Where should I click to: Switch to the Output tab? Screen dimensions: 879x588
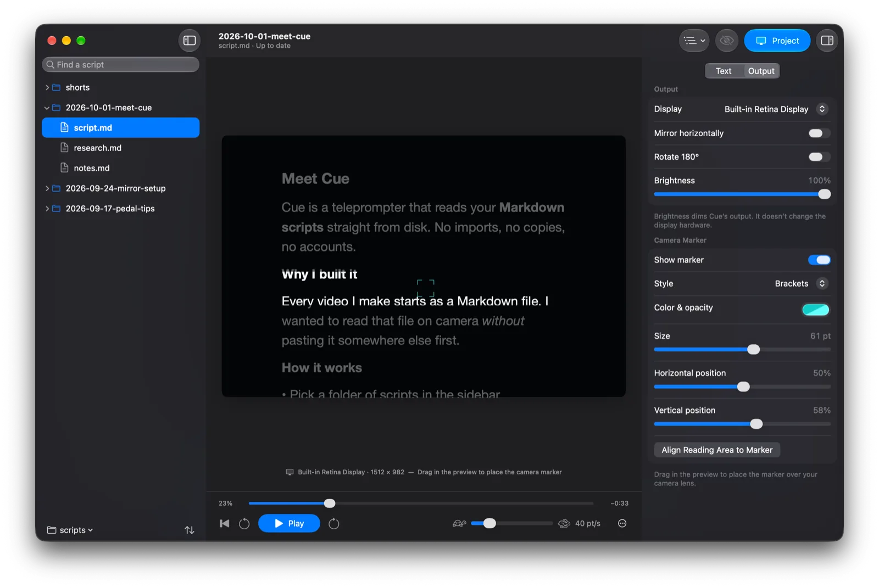pos(761,71)
